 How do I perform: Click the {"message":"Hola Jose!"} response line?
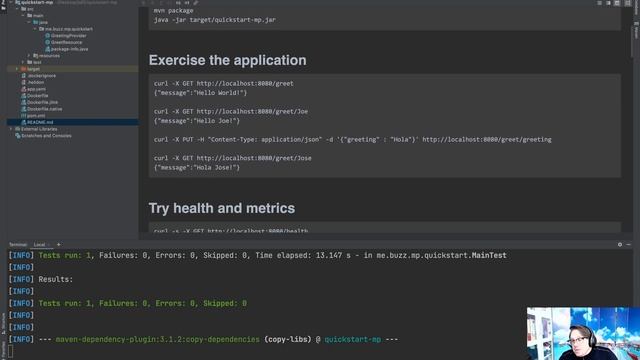tap(197, 167)
